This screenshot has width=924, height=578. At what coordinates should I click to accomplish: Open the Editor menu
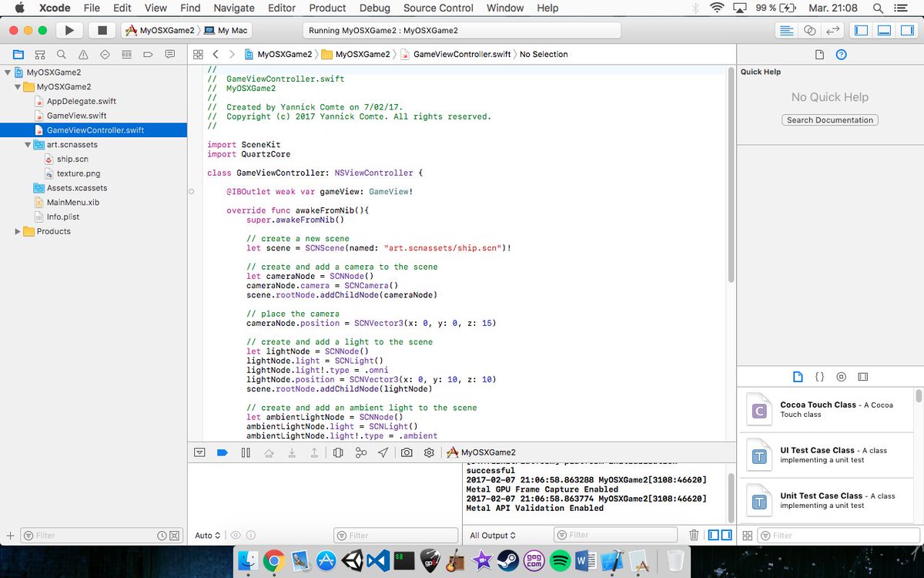point(281,8)
